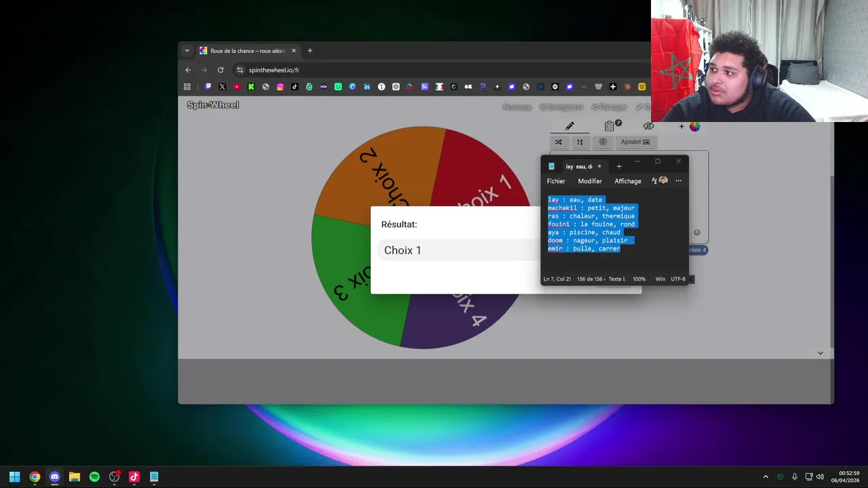Expand the page chevron above the gray footer
This screenshot has width=868, height=488.
pyautogui.click(x=820, y=353)
